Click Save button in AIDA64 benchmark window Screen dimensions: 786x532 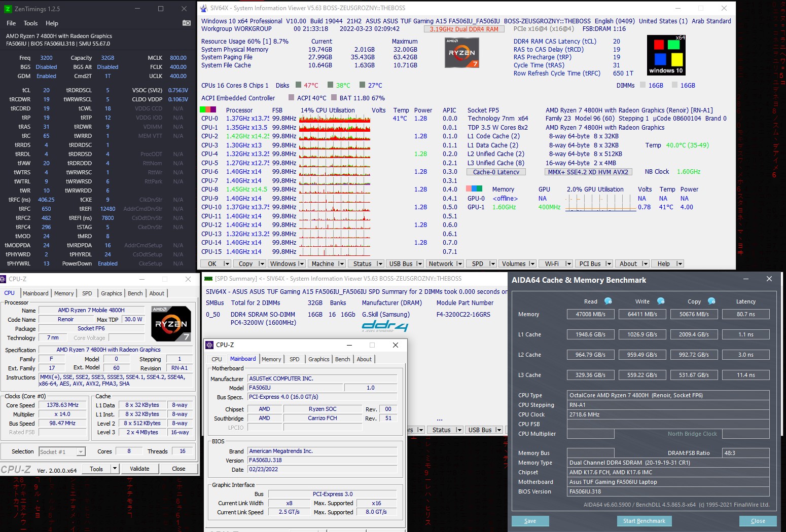530,521
